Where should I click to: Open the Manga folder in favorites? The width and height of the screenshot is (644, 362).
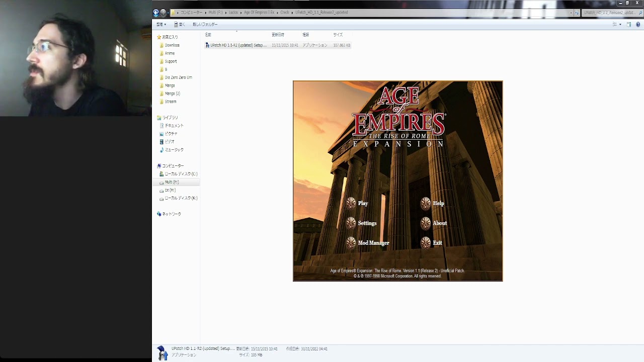click(x=170, y=85)
